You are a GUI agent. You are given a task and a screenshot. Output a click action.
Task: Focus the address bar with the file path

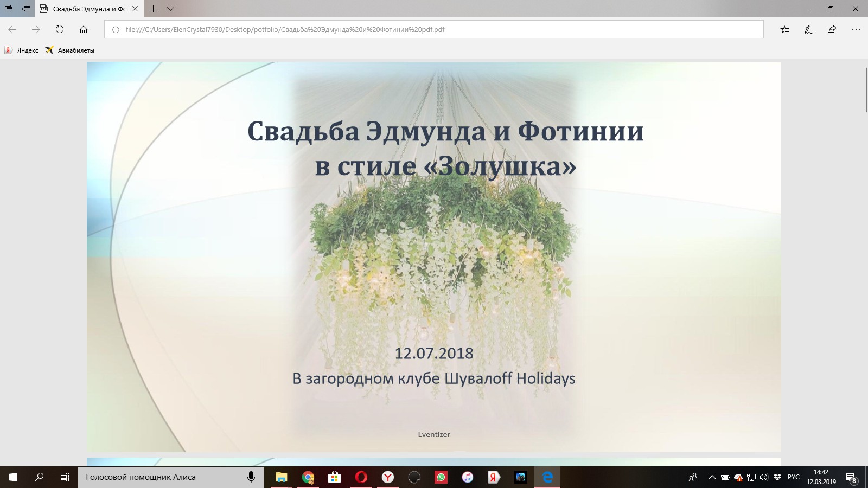coord(434,29)
